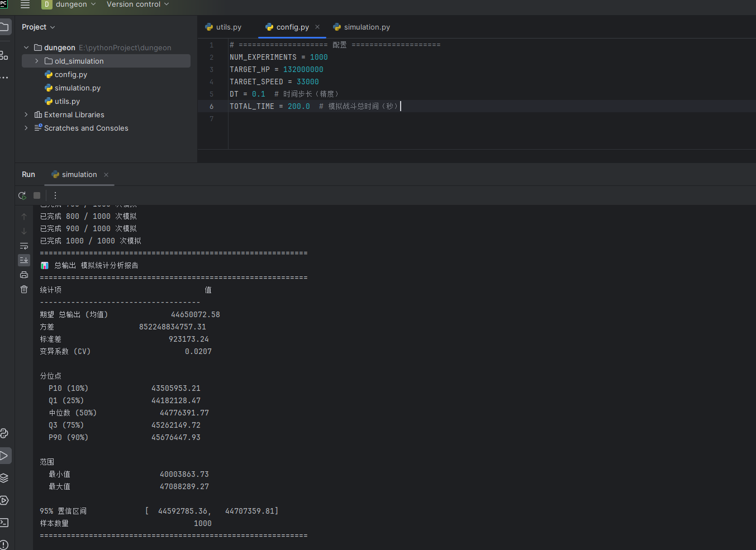Expand Scratches and Consoles node
This screenshot has height=550, width=756.
click(26, 128)
